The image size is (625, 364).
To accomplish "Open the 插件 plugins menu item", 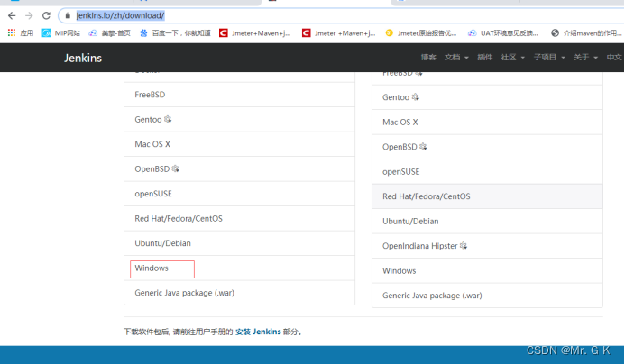I will [484, 58].
